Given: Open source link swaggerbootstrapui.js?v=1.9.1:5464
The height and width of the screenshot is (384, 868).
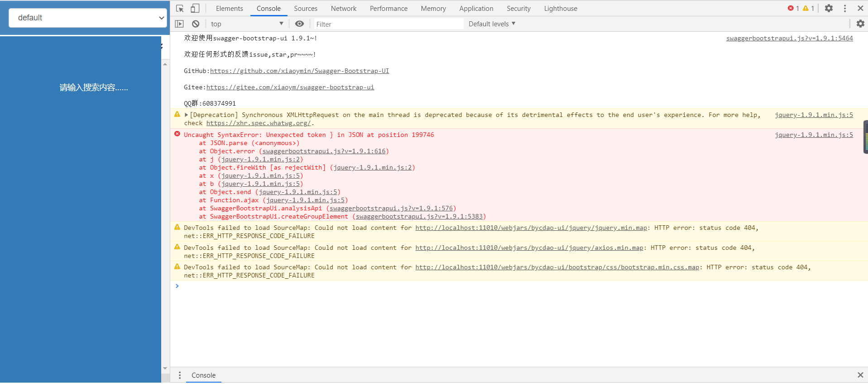Looking at the screenshot, I should point(789,38).
